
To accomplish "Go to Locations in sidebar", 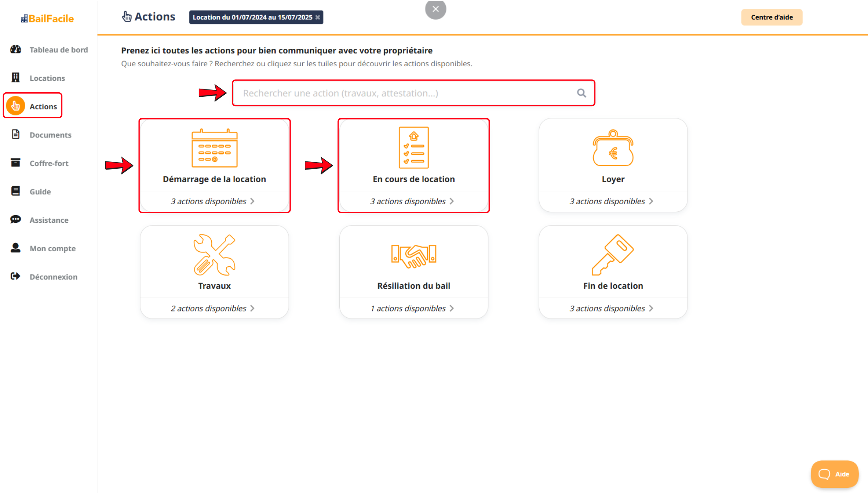I will pos(47,78).
